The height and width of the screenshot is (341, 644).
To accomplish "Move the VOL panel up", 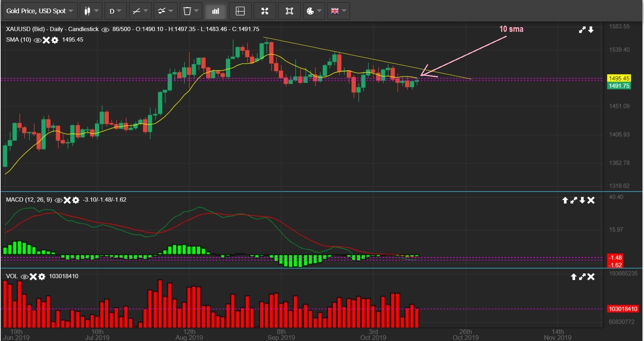I will coord(574,277).
